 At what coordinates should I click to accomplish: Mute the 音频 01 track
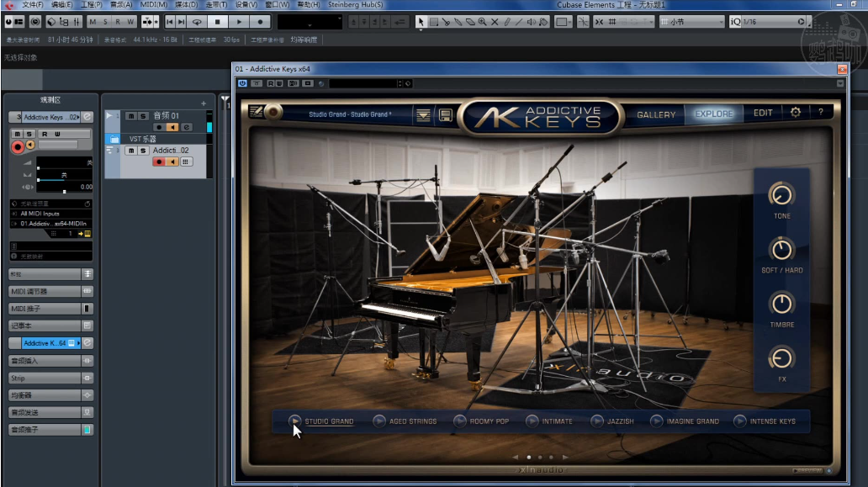(x=131, y=116)
